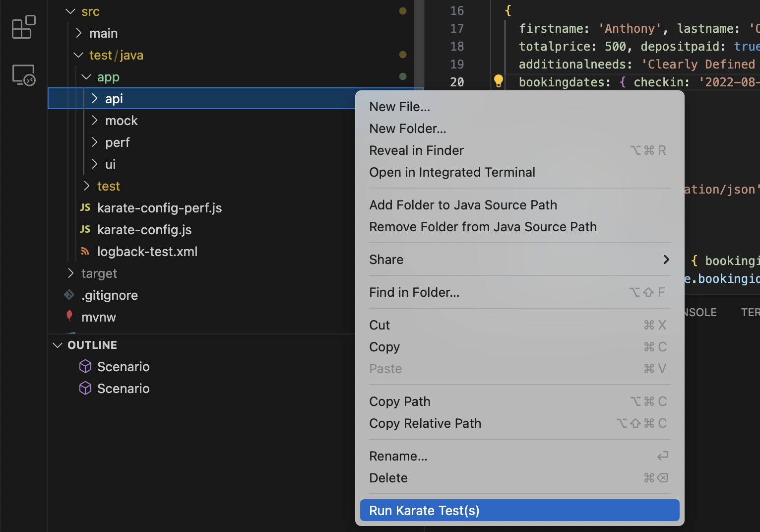760x532 pixels.
Task: Click the red icon beside mvnw
Action: click(69, 316)
